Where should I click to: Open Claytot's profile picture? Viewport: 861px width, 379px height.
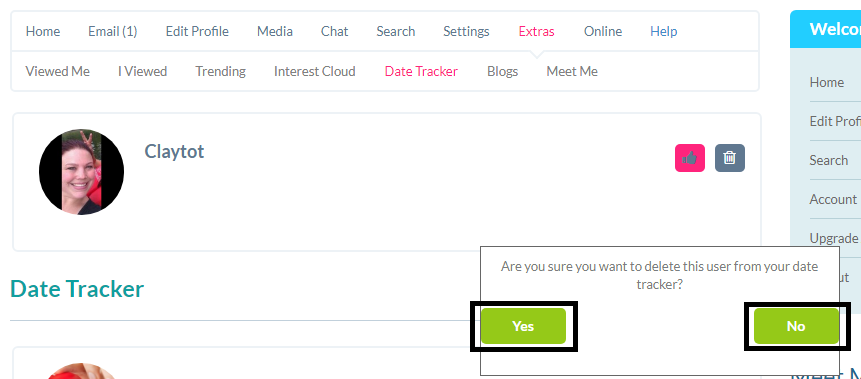[x=81, y=172]
